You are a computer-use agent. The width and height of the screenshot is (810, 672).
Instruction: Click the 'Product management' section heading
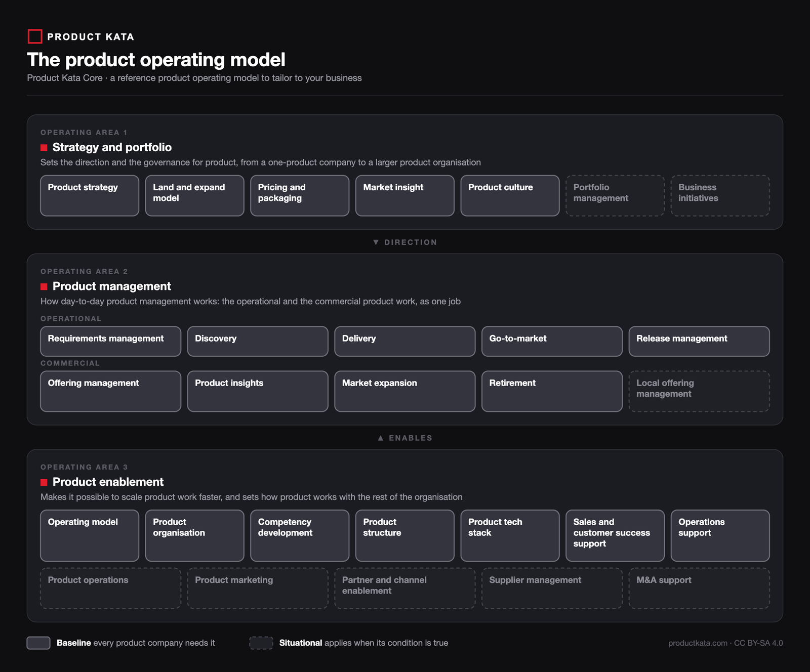[112, 286]
